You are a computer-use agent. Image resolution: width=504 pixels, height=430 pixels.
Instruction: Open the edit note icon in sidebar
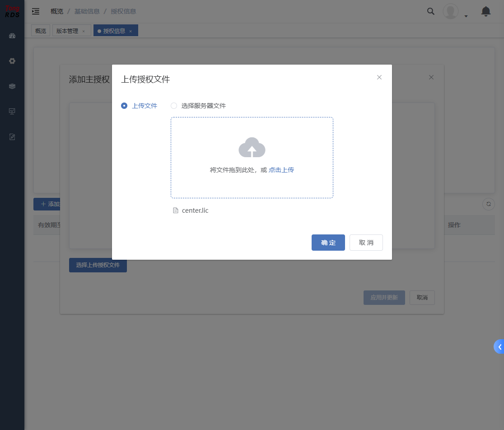(12, 137)
